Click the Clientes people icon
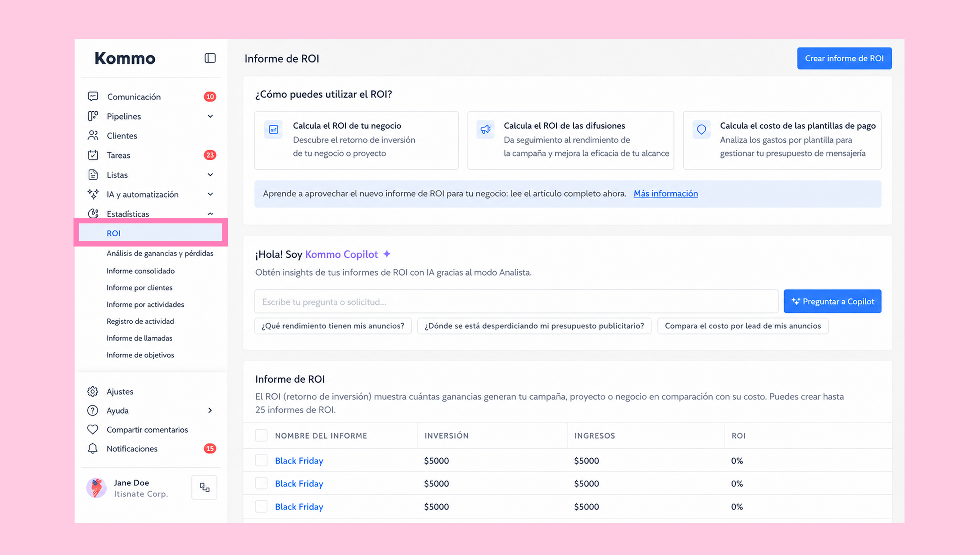 (93, 135)
